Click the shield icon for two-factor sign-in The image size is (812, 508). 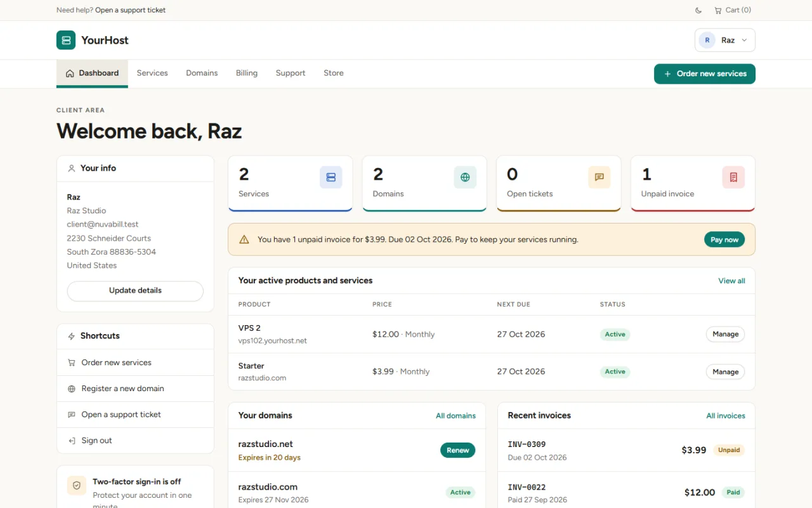[77, 485]
